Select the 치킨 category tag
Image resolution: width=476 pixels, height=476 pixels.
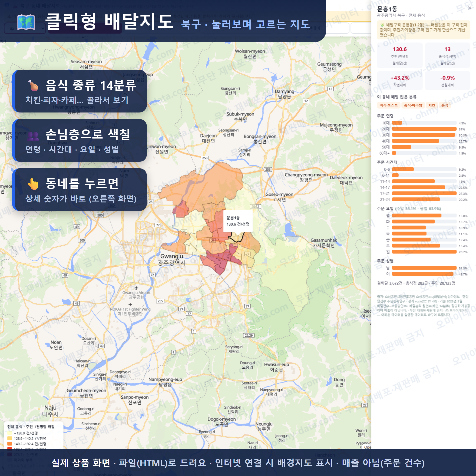pos(432,105)
